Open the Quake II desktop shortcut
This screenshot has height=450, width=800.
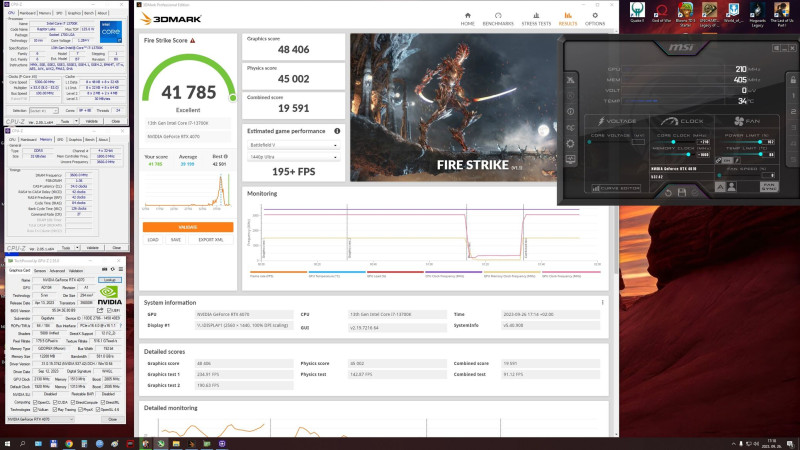coord(637,14)
